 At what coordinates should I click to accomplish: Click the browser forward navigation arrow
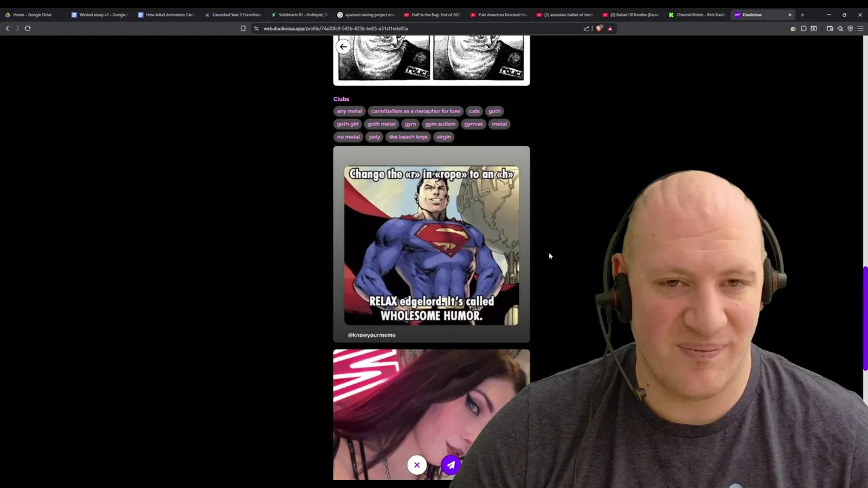click(17, 28)
